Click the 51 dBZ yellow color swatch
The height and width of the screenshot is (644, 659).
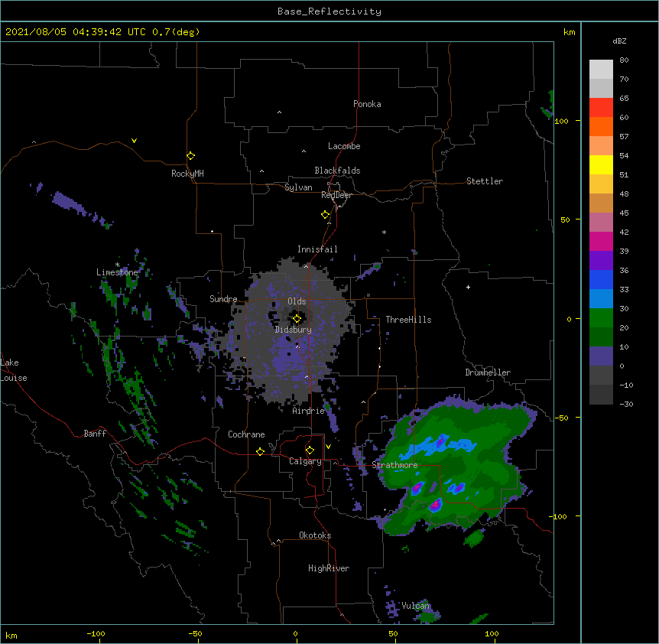pyautogui.click(x=601, y=164)
